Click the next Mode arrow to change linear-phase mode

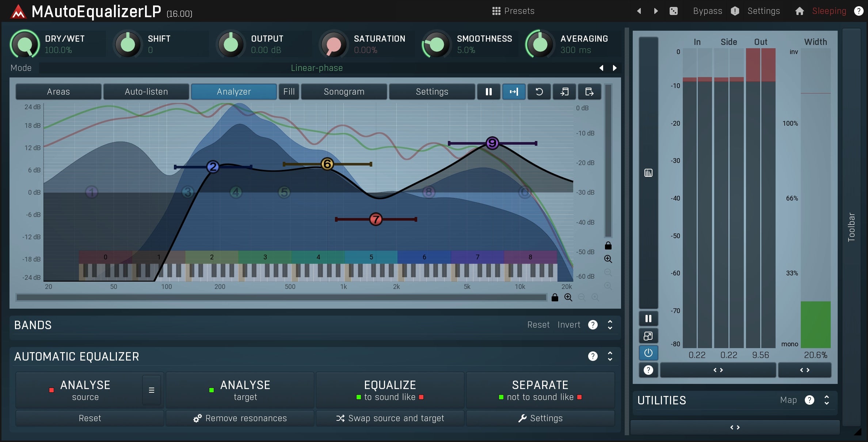(x=614, y=68)
